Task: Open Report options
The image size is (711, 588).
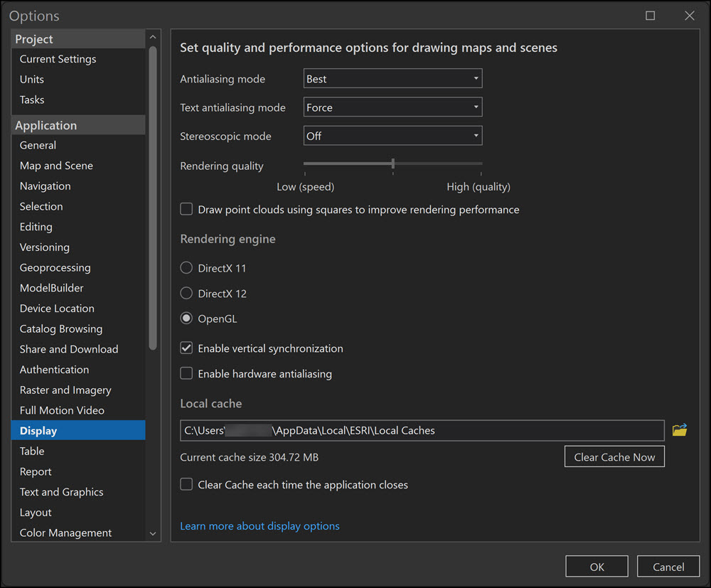Action: pyautogui.click(x=36, y=471)
